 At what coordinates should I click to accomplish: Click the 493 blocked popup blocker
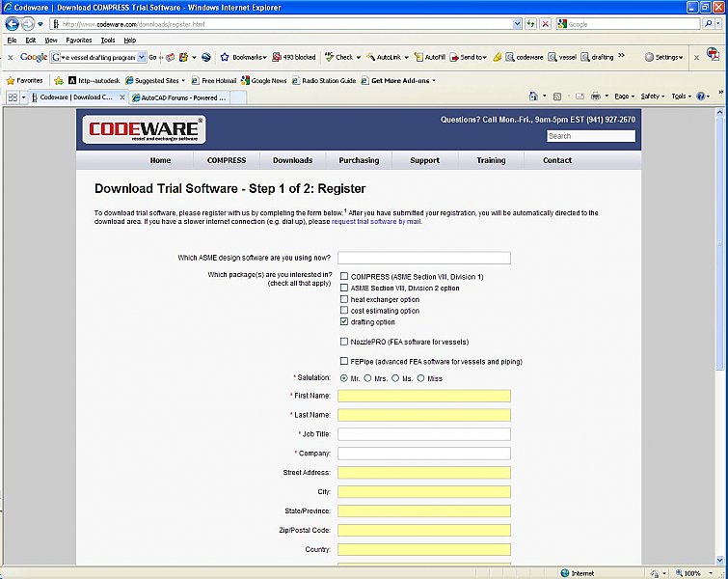point(294,57)
